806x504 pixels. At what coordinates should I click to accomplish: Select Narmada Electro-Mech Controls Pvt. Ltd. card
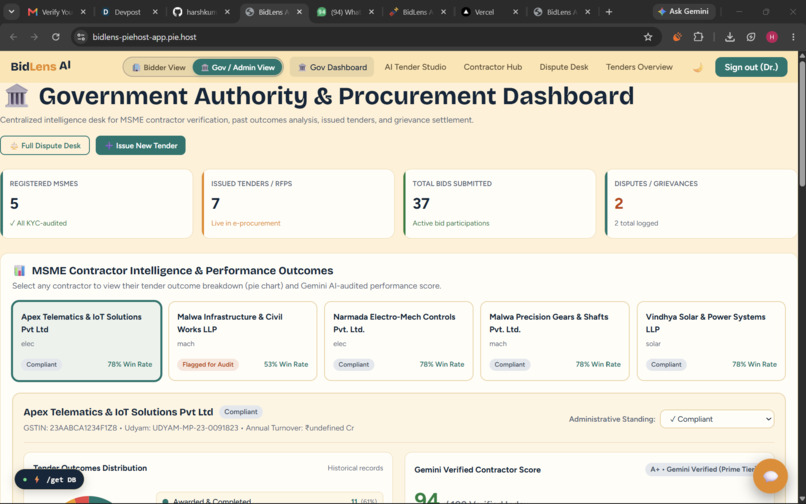[x=398, y=341]
